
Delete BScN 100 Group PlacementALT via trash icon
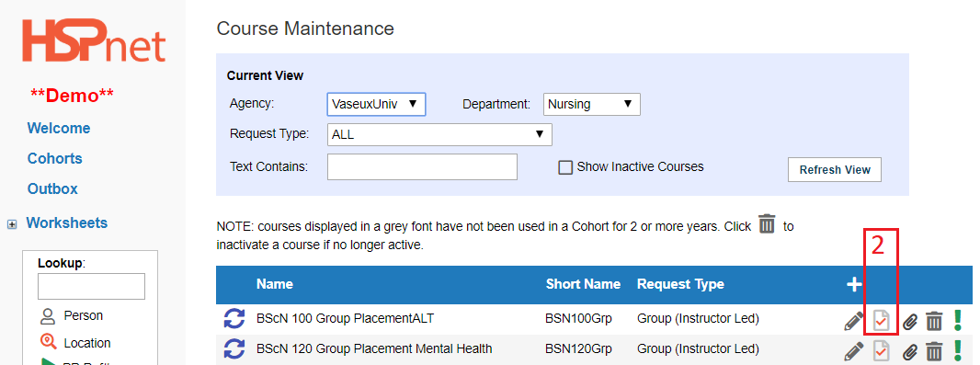tap(934, 321)
